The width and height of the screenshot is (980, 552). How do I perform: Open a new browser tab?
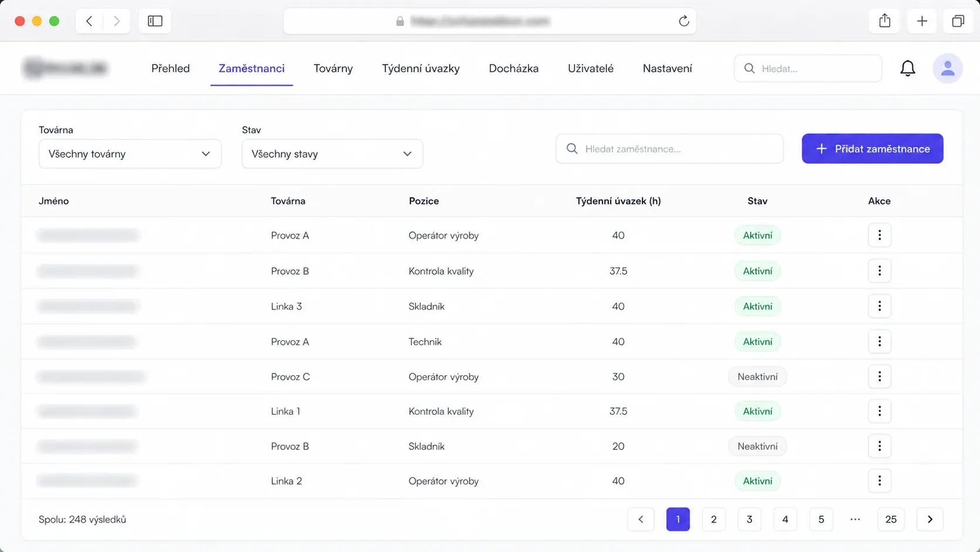pyautogui.click(x=922, y=21)
